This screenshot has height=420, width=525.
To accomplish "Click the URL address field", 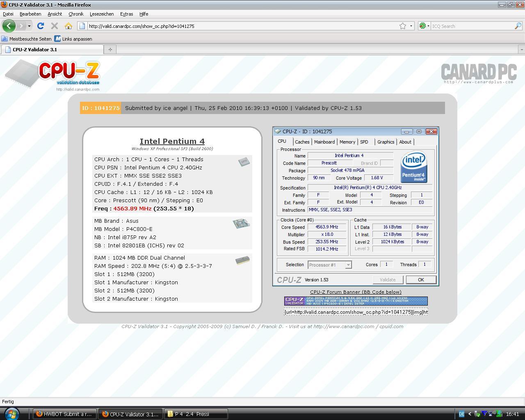I will point(242,26).
